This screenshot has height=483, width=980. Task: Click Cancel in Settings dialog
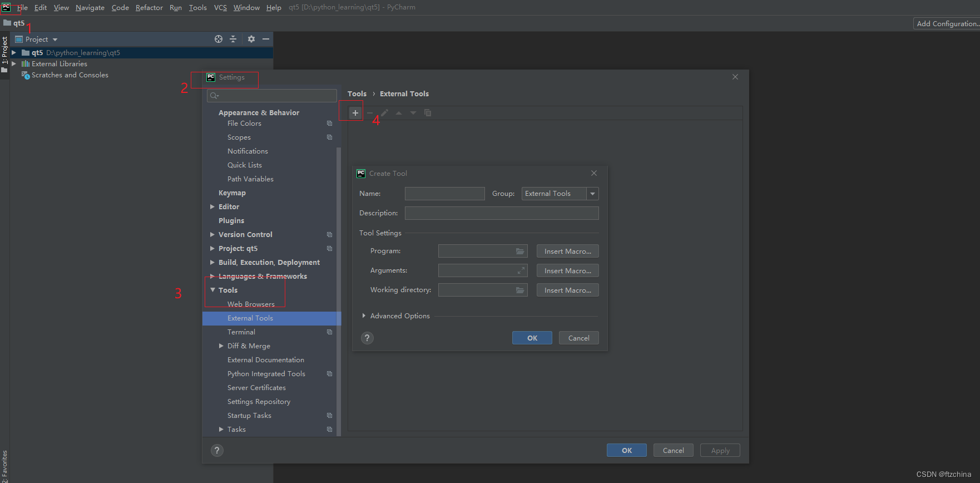[x=674, y=450]
